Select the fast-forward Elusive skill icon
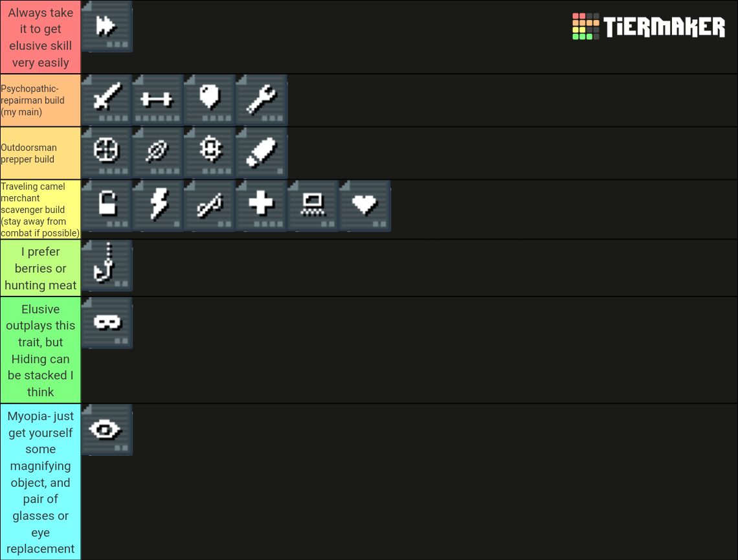 [x=106, y=26]
